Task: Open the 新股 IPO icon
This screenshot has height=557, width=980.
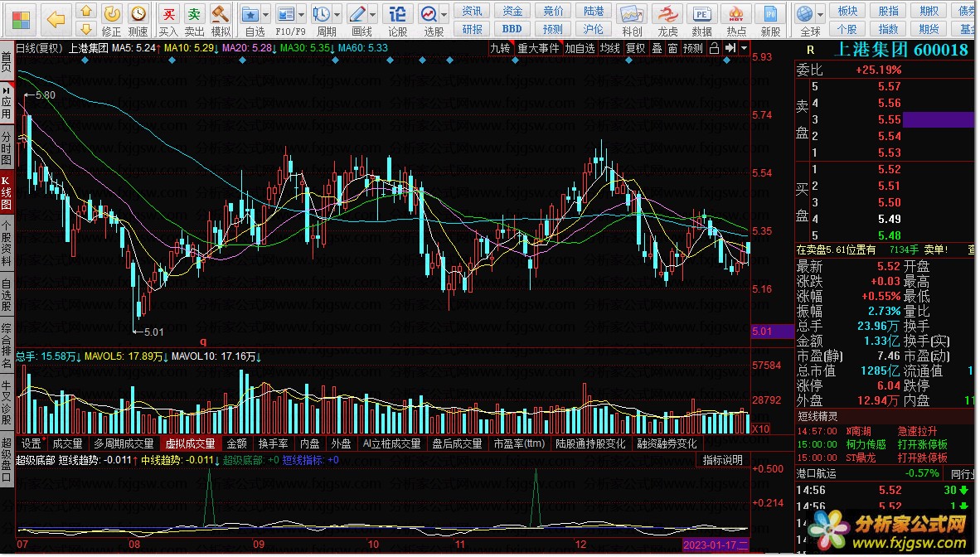Action: [770, 14]
